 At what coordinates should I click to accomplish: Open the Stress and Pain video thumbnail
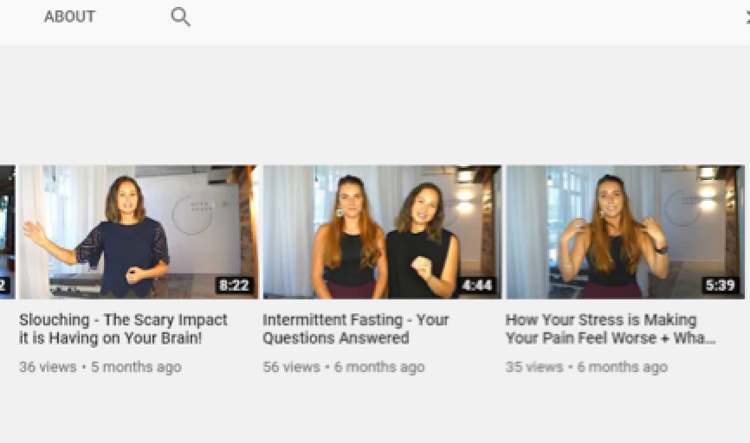tap(625, 232)
